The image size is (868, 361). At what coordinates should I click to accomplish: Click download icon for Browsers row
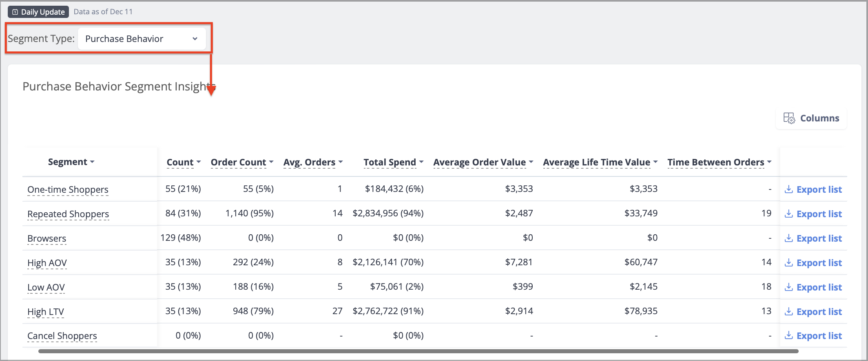pos(789,238)
